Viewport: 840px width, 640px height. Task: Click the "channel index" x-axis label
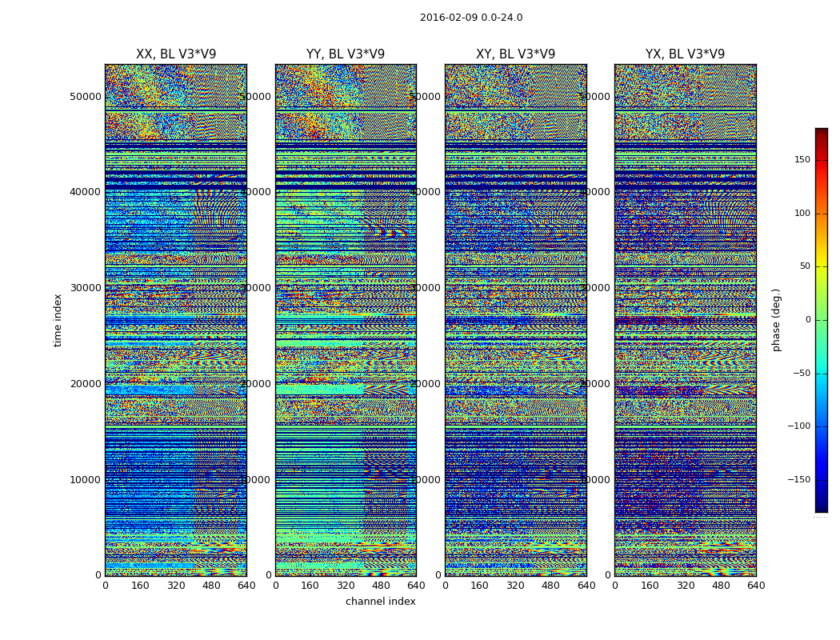pos(380,602)
